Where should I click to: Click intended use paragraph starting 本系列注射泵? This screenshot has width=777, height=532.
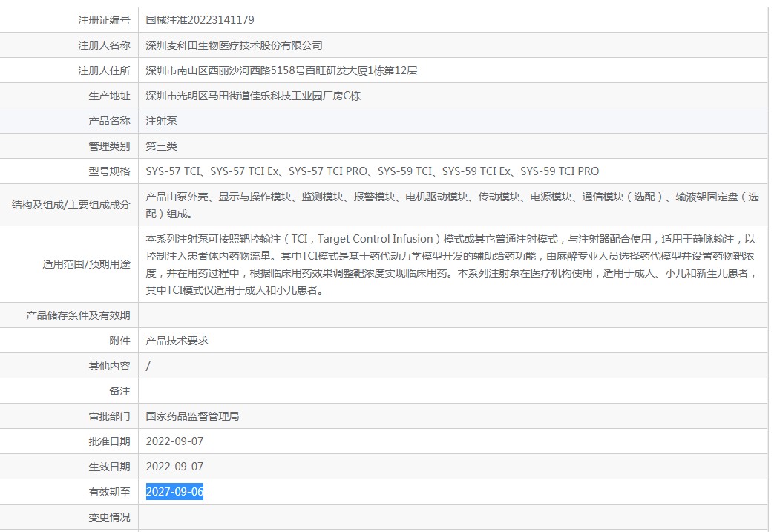451,264
